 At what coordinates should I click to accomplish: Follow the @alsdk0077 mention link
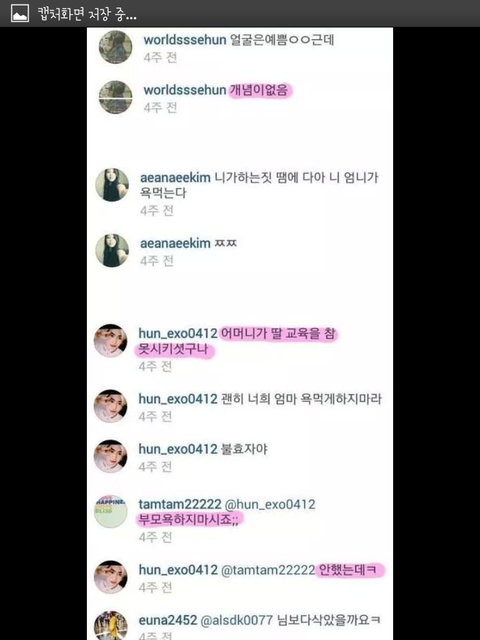(236, 620)
